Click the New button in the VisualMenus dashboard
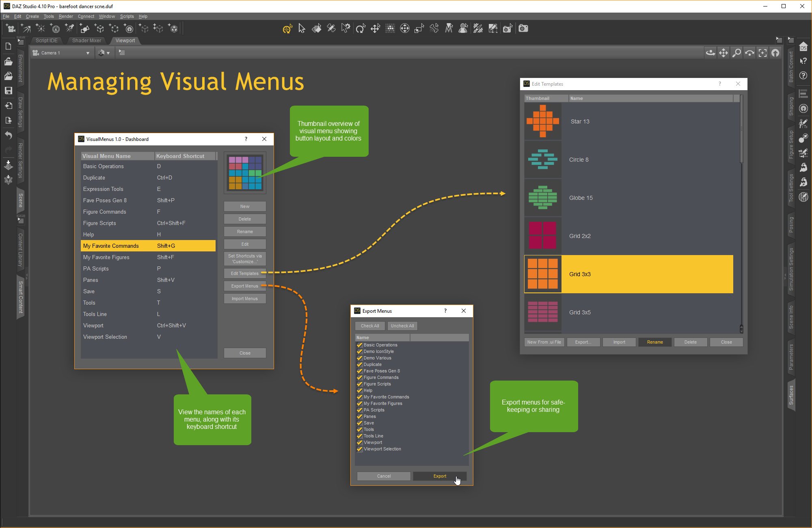The height and width of the screenshot is (528, 812). pyautogui.click(x=244, y=206)
